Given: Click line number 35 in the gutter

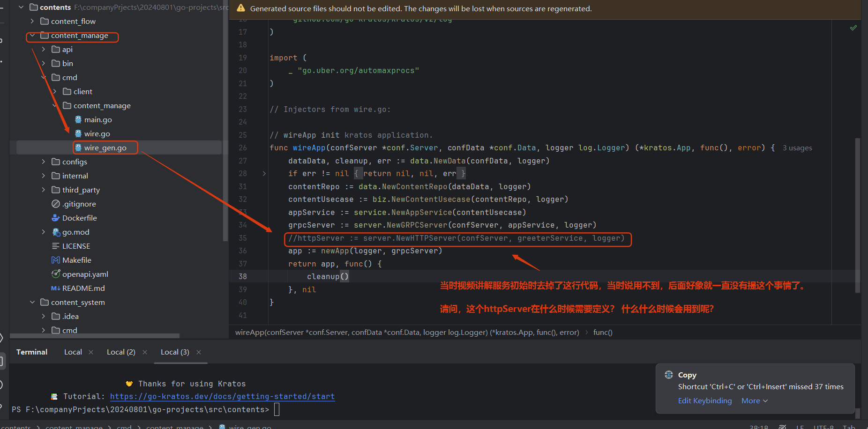Looking at the screenshot, I should [243, 238].
